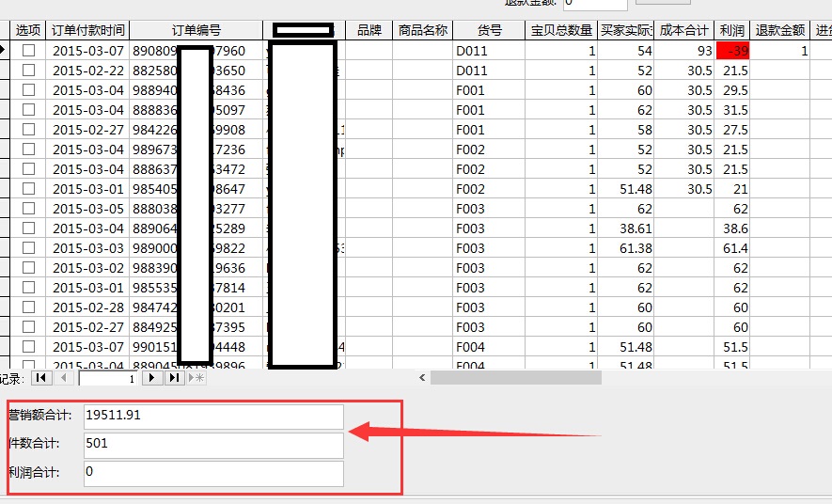Click the 成本合计 column header
832x504 pixels.
683,30
